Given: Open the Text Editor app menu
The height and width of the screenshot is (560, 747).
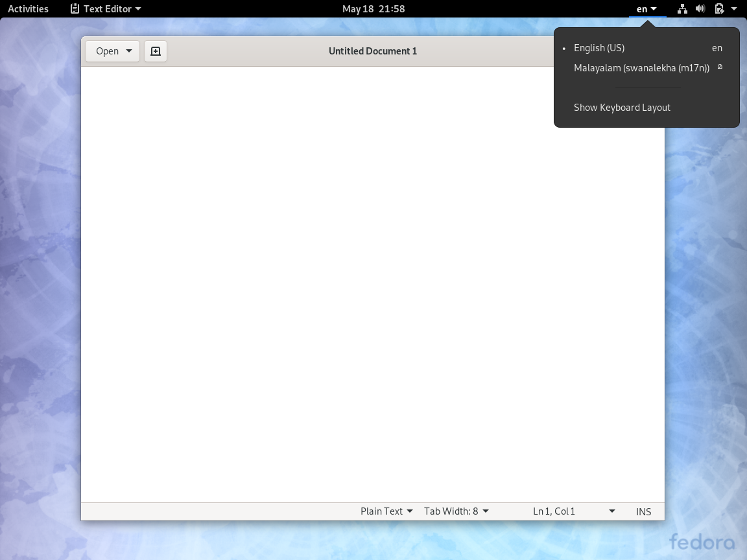Looking at the screenshot, I should coord(106,9).
